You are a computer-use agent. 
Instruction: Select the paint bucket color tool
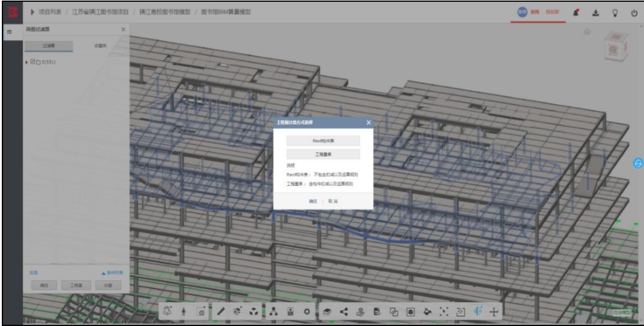[427, 312]
